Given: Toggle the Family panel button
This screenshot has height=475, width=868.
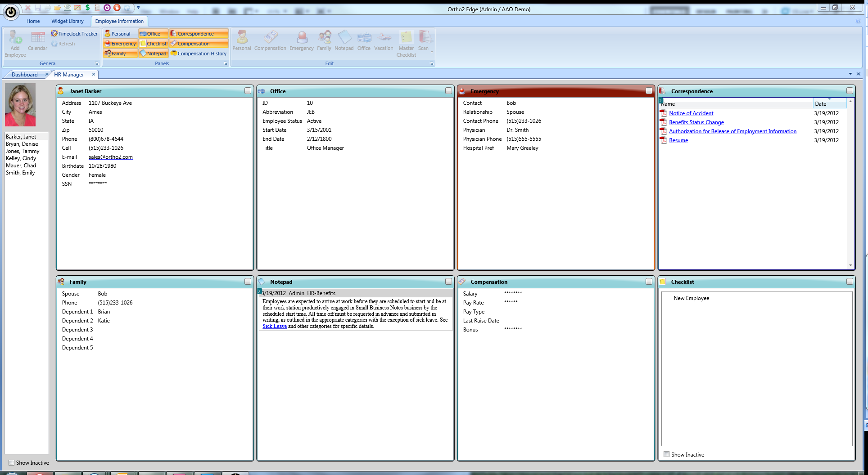Looking at the screenshot, I should coord(120,54).
